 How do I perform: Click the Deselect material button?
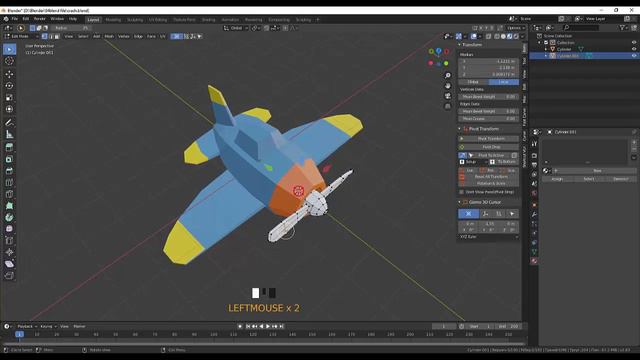(621, 179)
